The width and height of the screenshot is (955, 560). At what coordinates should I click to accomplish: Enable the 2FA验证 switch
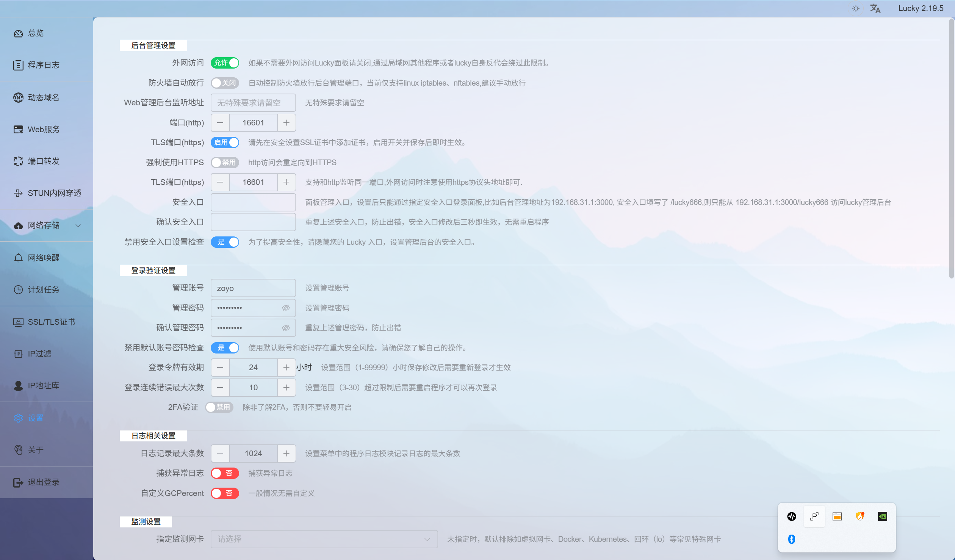(x=219, y=407)
